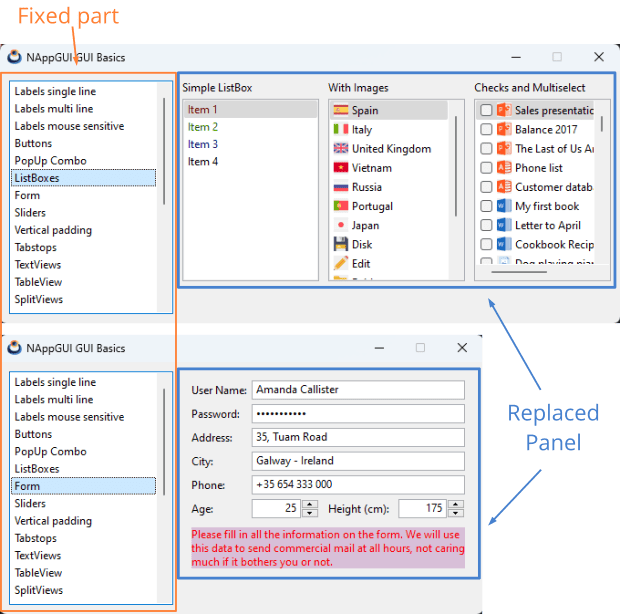Select the Vietnam flag icon
The image size is (620, 614).
coord(340,167)
